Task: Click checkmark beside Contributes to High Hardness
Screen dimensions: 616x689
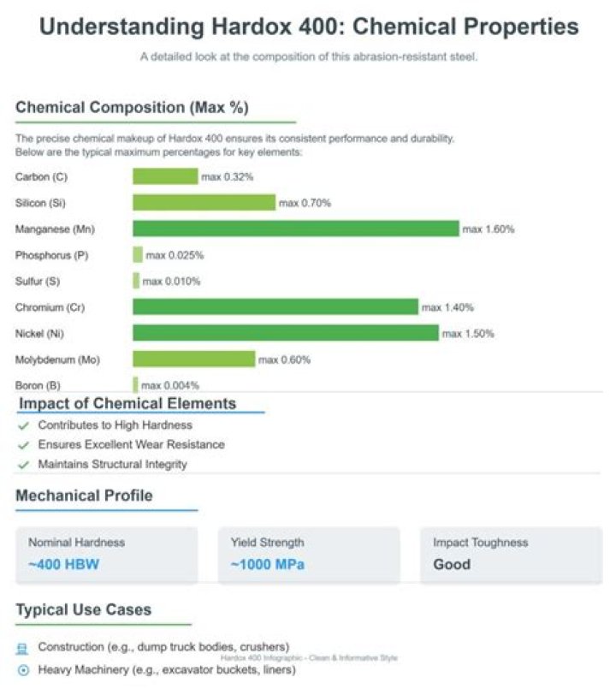Action: coord(23,425)
